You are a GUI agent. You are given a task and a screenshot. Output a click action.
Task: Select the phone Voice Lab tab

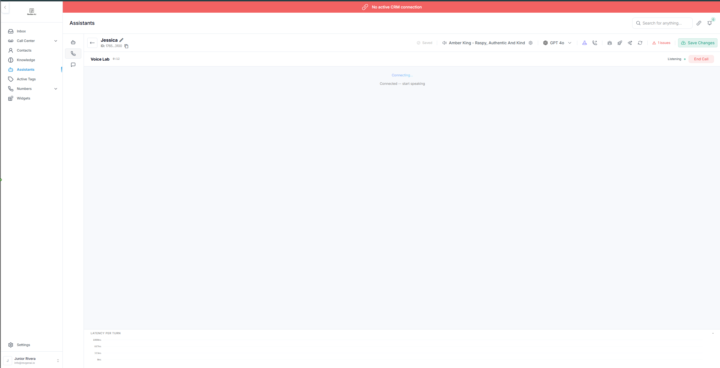pyautogui.click(x=73, y=54)
